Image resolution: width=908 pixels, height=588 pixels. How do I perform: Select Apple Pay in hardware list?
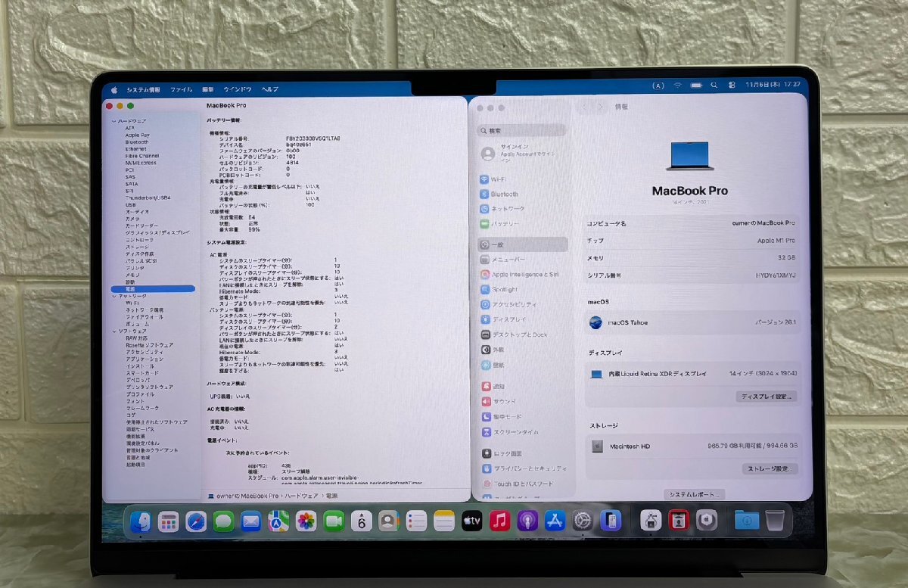137,135
